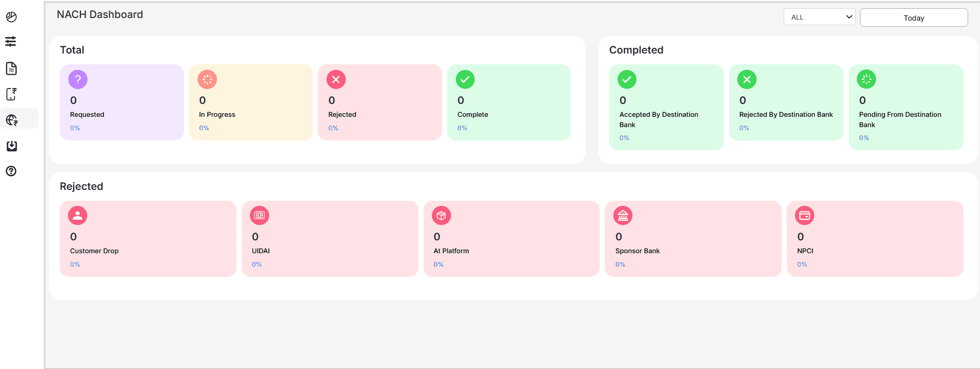Open the download inbox sidebar icon
The height and width of the screenshot is (369, 980).
pos(11,146)
